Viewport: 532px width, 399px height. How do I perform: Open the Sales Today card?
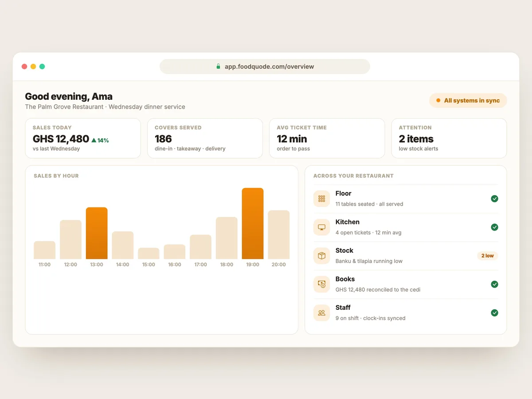point(83,138)
